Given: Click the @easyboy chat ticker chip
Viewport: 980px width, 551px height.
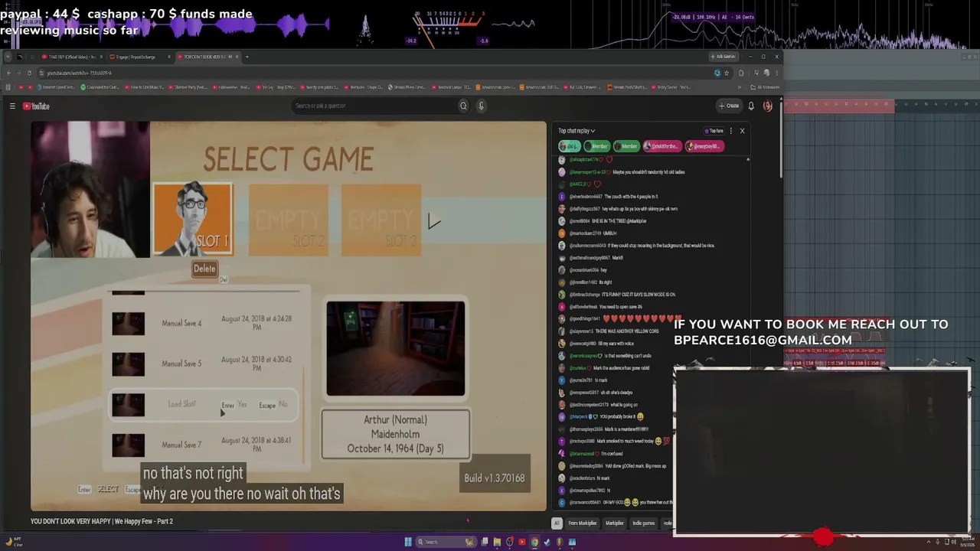Looking at the screenshot, I should pos(704,146).
